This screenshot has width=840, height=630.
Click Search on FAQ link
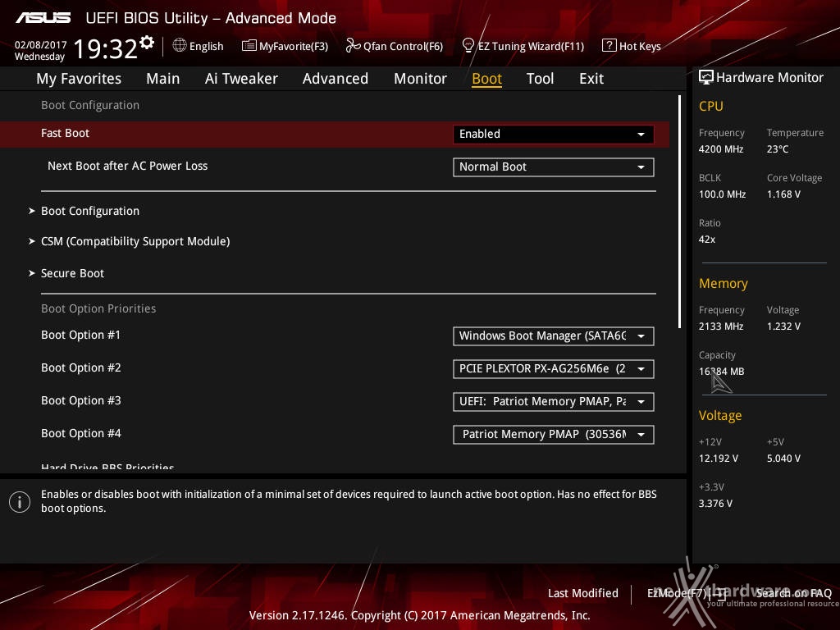click(793, 593)
